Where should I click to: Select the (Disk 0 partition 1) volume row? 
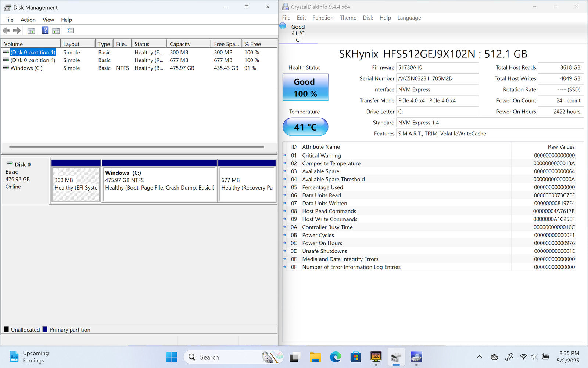(x=140, y=52)
